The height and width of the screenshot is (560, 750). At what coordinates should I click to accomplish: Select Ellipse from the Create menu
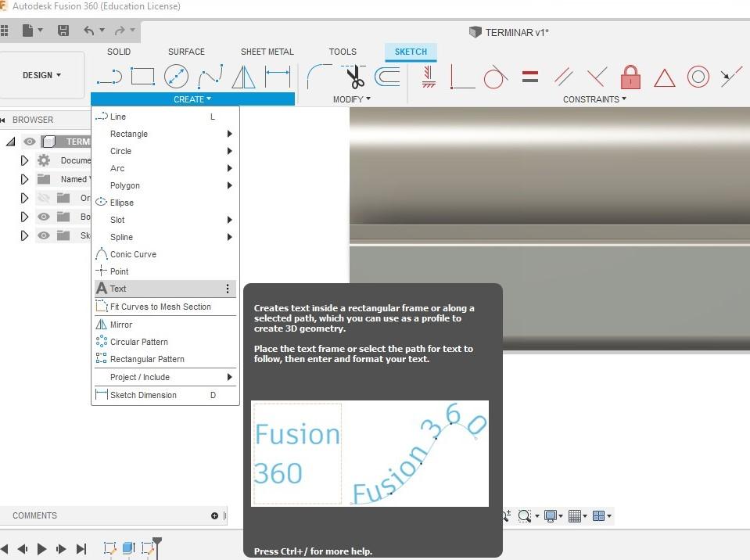click(166, 203)
